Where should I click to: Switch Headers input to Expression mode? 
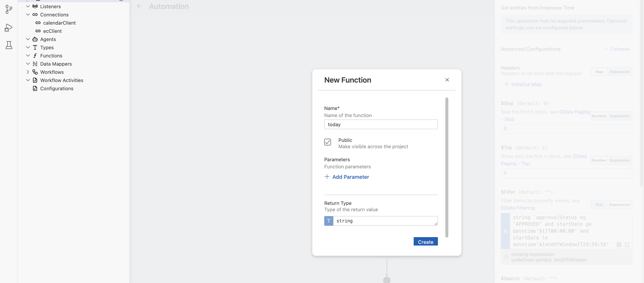coord(620,72)
